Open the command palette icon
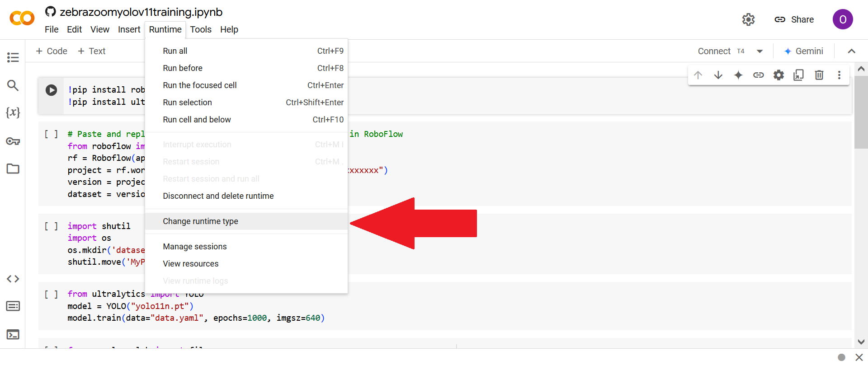Viewport: 868px width, 365px height. [x=13, y=306]
